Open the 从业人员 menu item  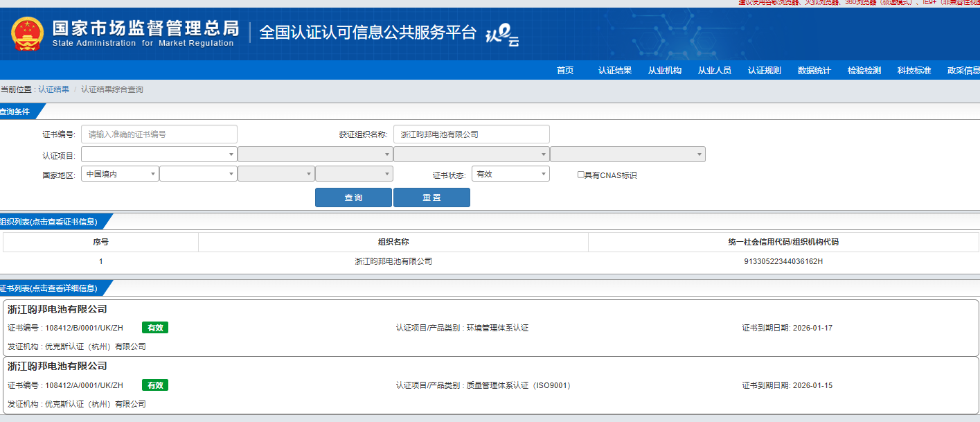(714, 71)
